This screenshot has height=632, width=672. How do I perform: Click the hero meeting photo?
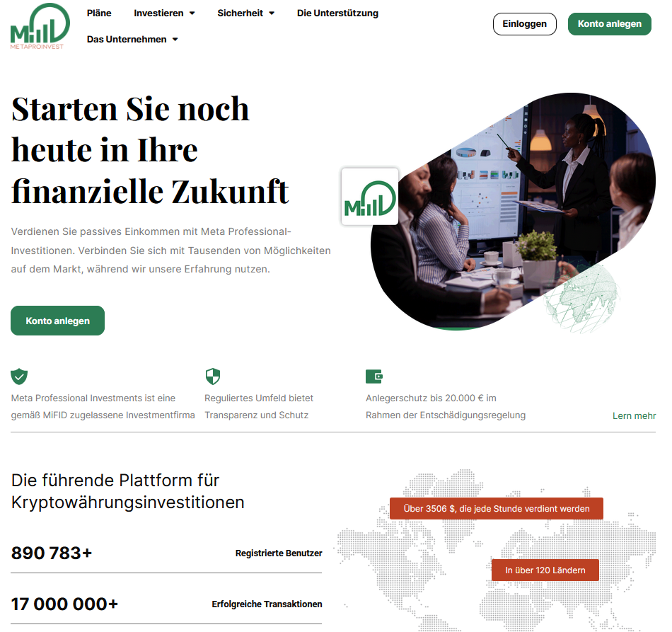coord(513,212)
